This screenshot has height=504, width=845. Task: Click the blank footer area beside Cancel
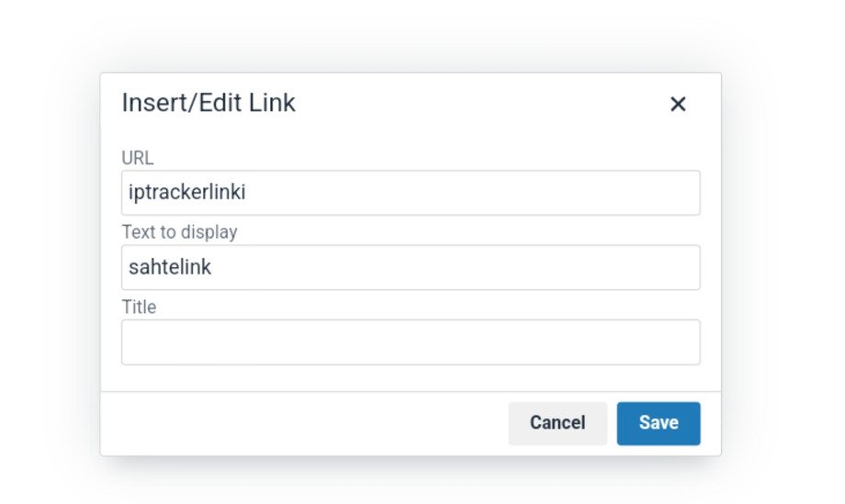click(303, 423)
